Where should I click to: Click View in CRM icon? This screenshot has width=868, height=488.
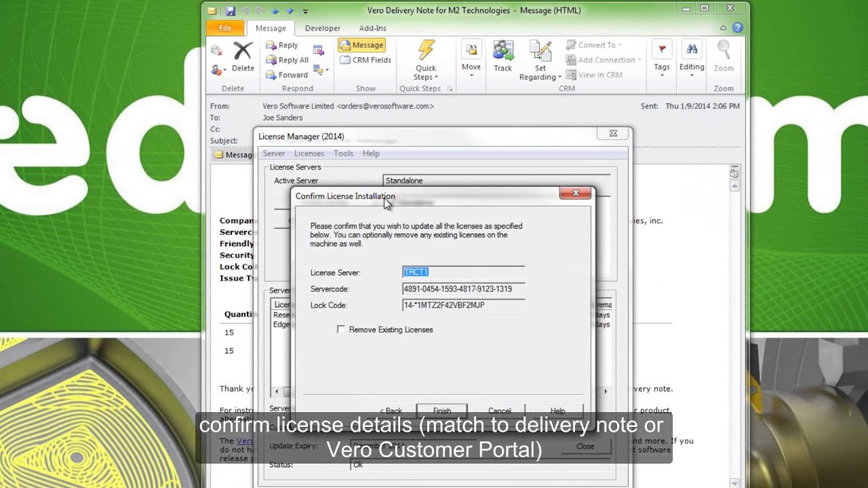click(x=594, y=75)
